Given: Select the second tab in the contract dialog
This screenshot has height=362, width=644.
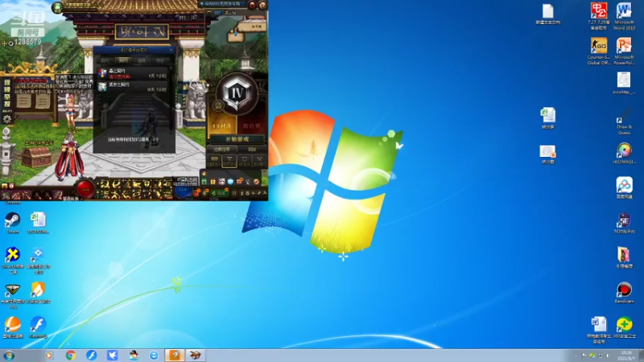Looking at the screenshot, I should 123,60.
